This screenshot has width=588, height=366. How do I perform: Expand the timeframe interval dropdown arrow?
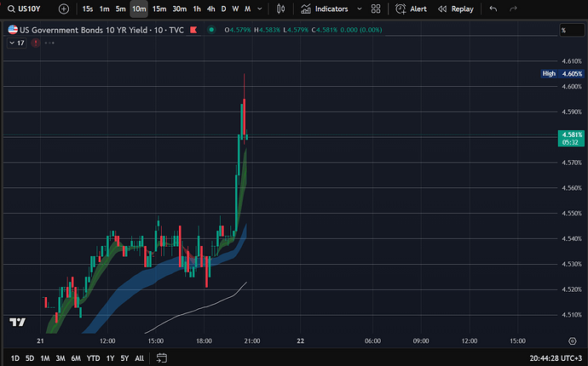click(x=260, y=9)
